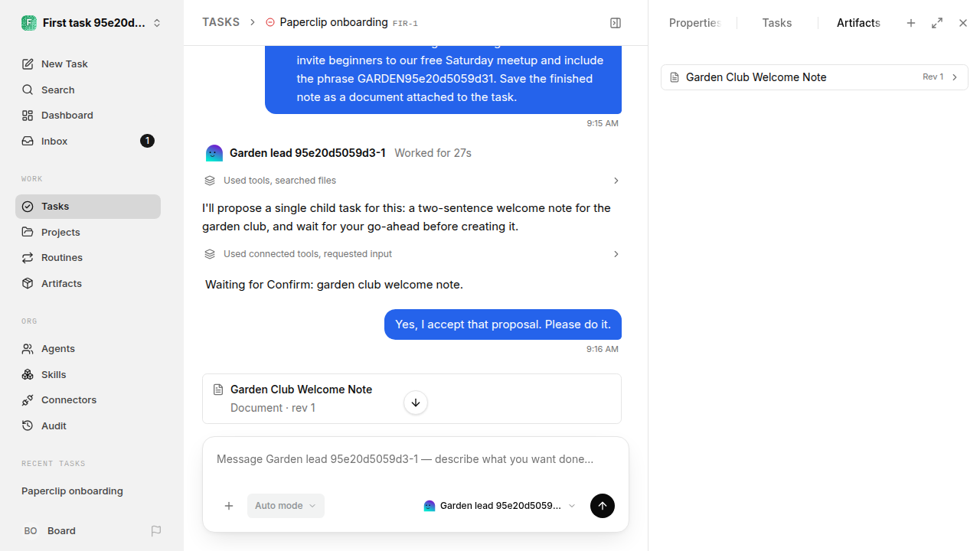Click the TASKS breadcrumb link
The width and height of the screenshot is (980, 551).
220,22
